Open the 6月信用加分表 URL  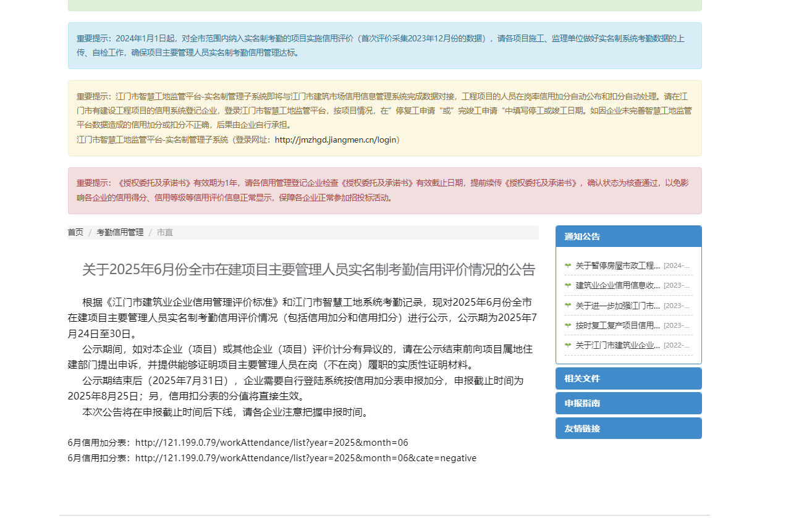tap(271, 443)
